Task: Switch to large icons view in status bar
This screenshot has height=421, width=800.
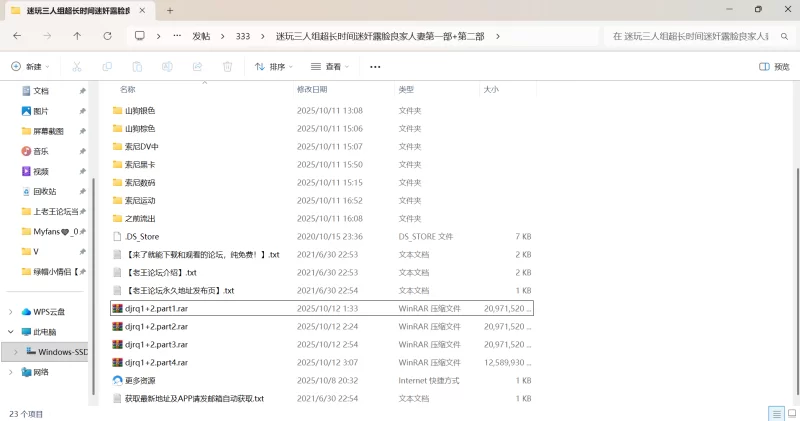Action: [790, 413]
